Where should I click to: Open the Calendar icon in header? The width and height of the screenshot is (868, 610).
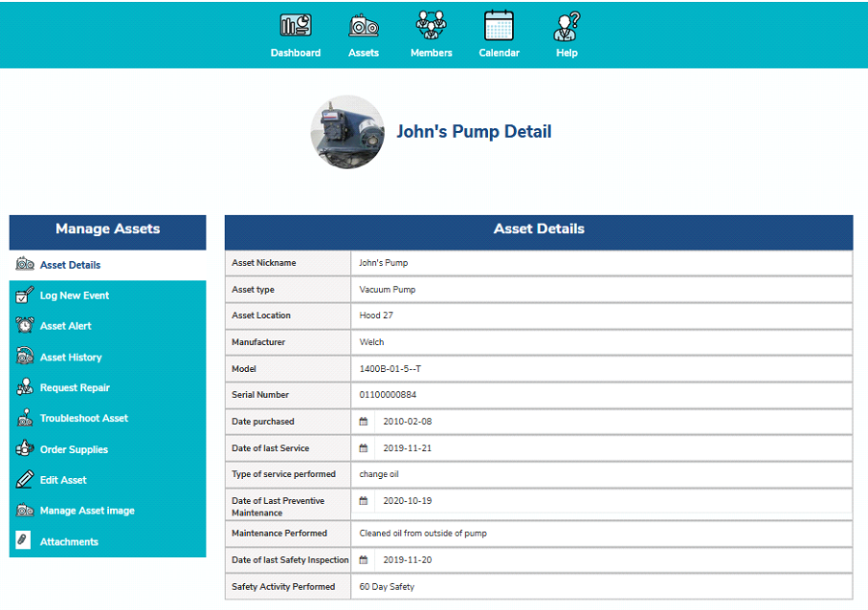[499, 26]
